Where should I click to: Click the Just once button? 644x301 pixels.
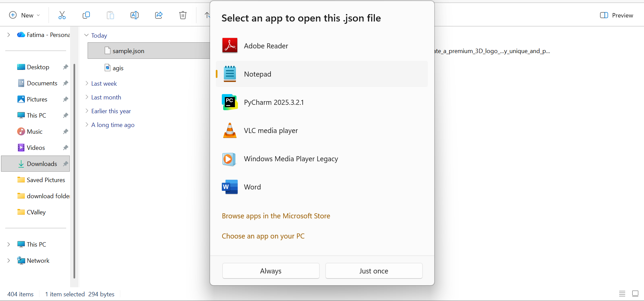pyautogui.click(x=374, y=271)
